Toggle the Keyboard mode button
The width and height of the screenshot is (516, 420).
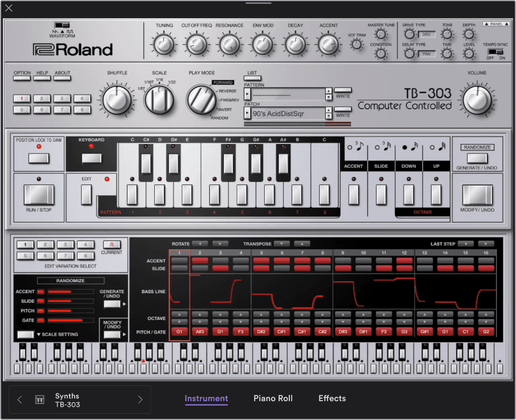tap(92, 158)
